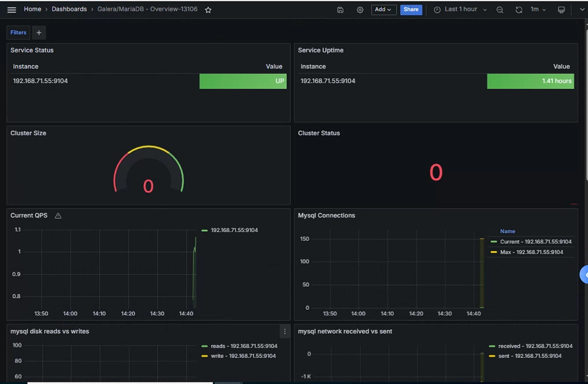Open dashboard settings via the gear icon
The height and width of the screenshot is (384, 588).
pos(360,10)
